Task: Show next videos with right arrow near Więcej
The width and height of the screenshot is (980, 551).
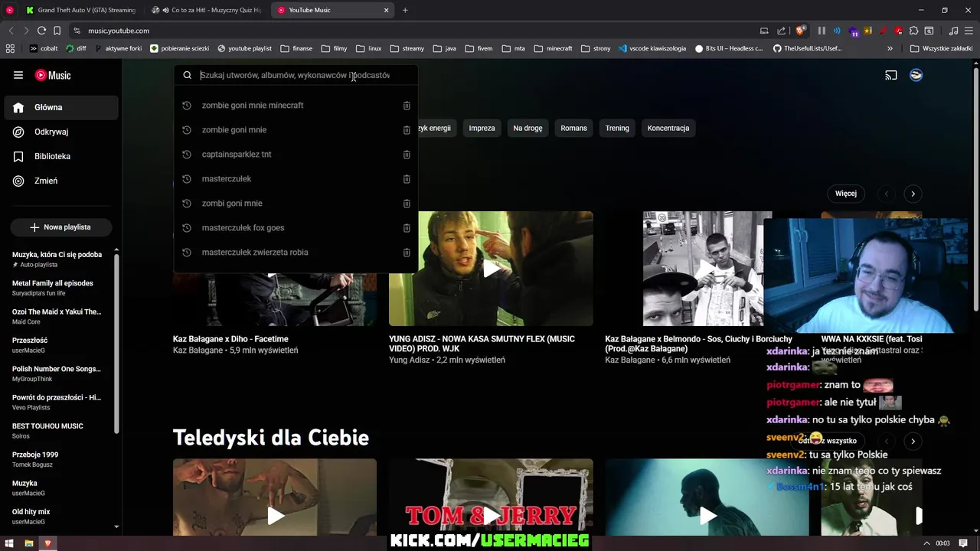Action: coord(913,194)
